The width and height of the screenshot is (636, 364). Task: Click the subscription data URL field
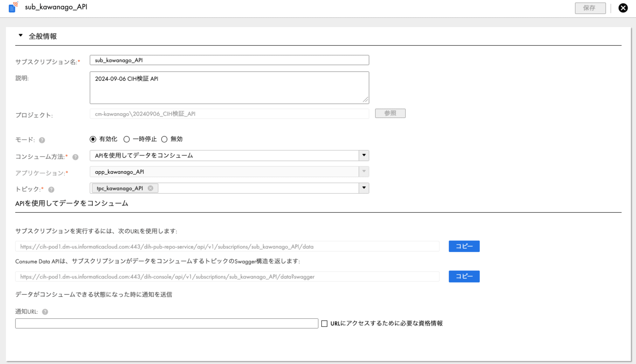(227, 246)
